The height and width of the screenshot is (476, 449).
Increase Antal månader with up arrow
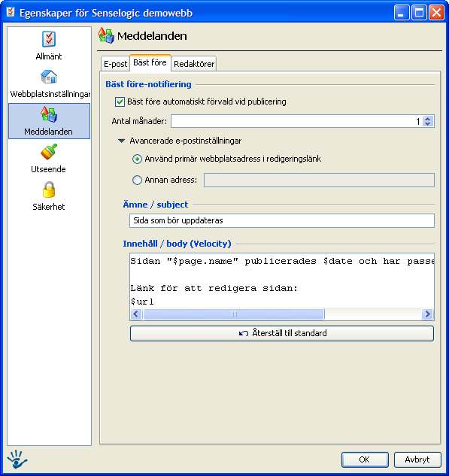click(428, 118)
